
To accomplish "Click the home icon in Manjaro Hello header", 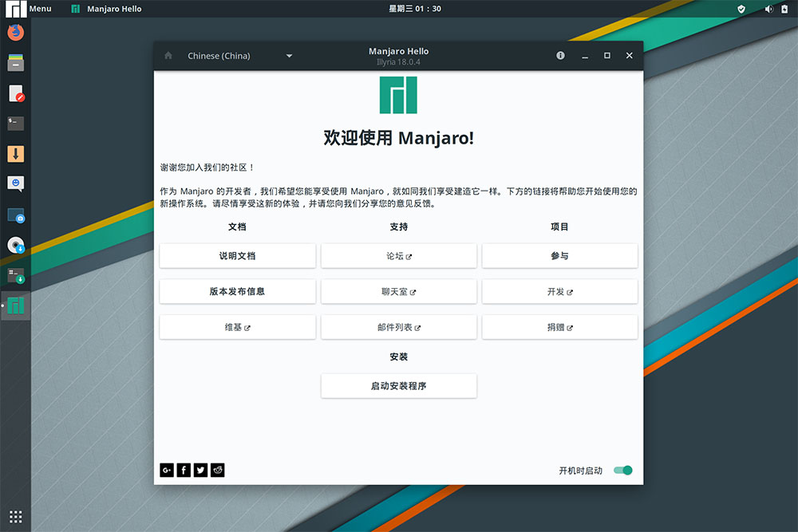I will [168, 56].
